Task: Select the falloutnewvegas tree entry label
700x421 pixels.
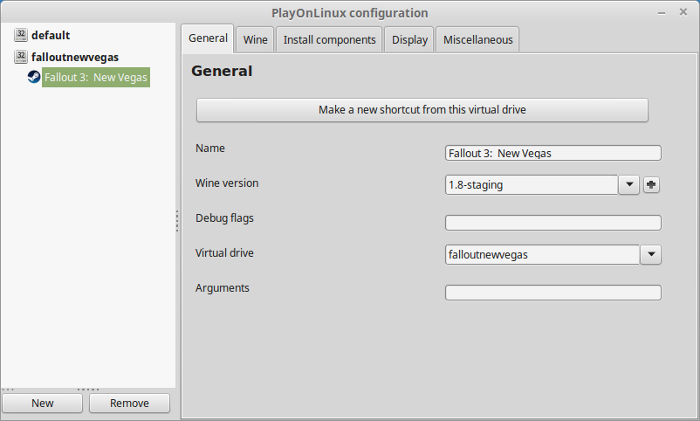Action: pos(75,57)
